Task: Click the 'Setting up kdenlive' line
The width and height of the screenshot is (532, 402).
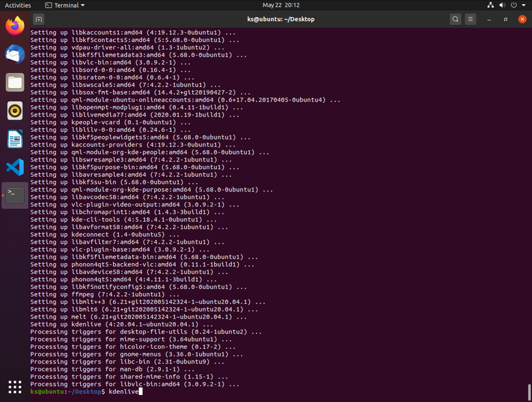Action: [x=121, y=325]
